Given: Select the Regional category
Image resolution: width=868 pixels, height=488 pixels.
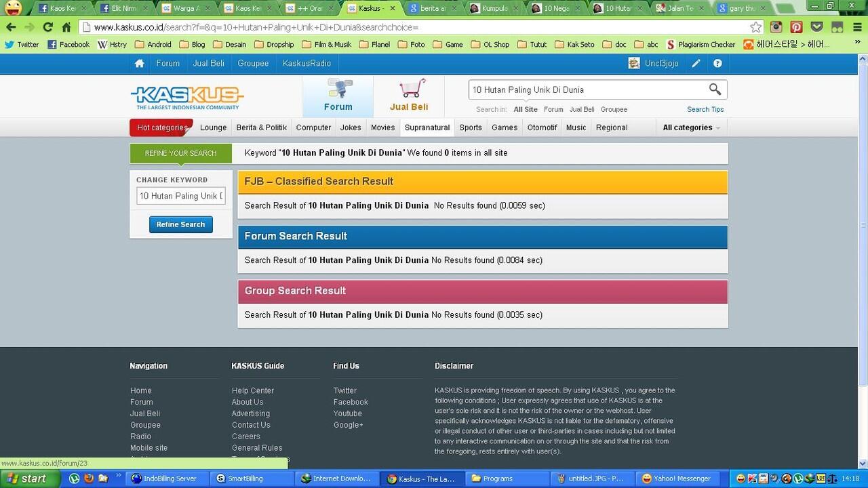Looking at the screenshot, I should (x=612, y=127).
